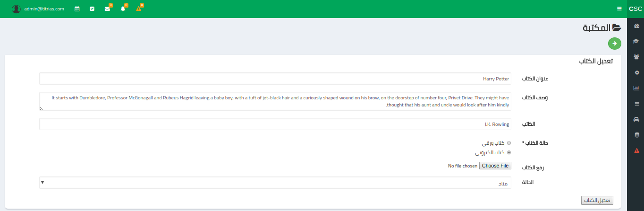Submit with the تعديل الكتاب button
This screenshot has width=644, height=211.
pyautogui.click(x=597, y=201)
